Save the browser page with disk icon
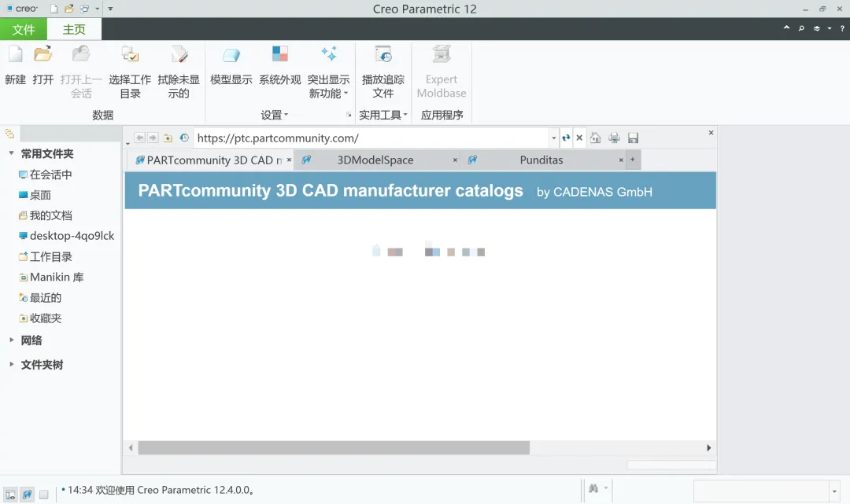The height and width of the screenshot is (504, 850). pyautogui.click(x=633, y=138)
